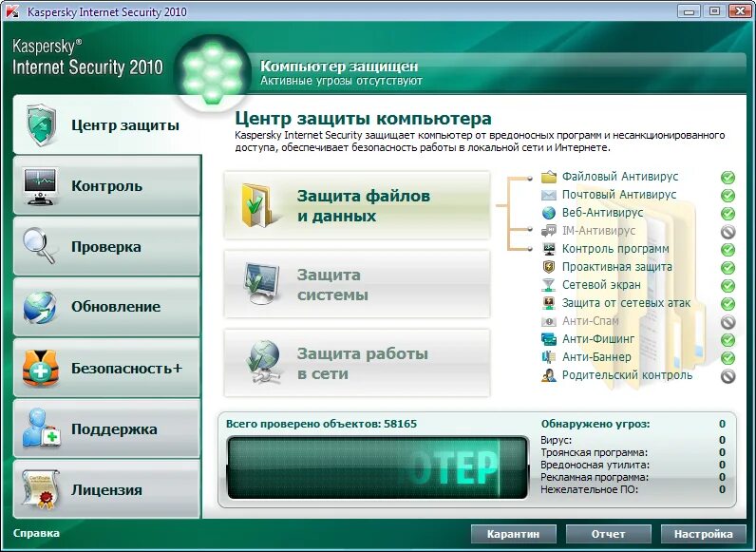Click the green hexagon protection status indicator
The image size is (756, 552).
(x=212, y=72)
